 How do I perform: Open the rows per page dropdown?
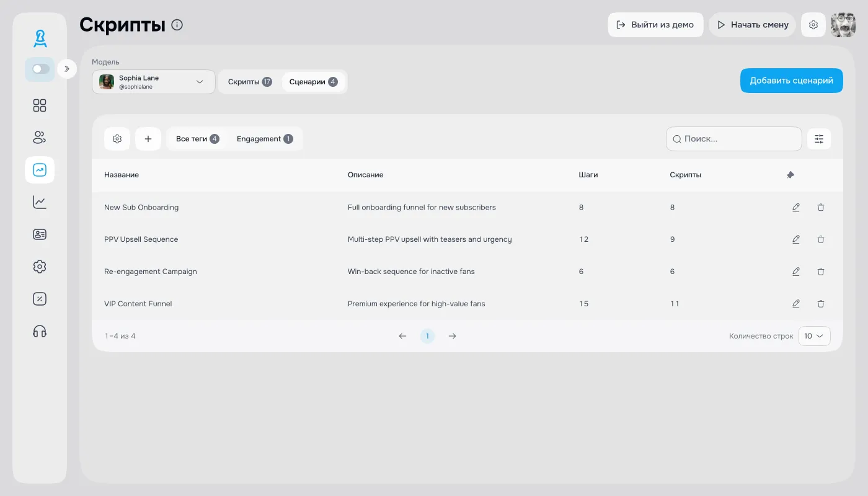click(814, 336)
